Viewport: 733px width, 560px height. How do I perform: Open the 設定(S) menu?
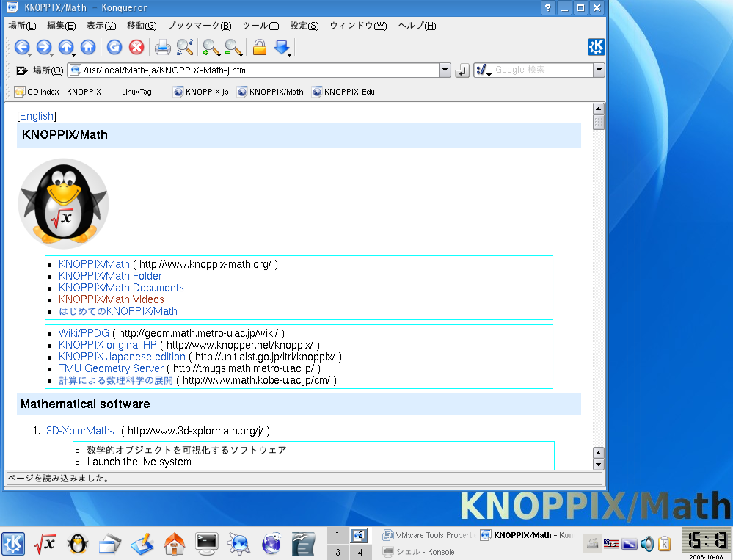(304, 26)
